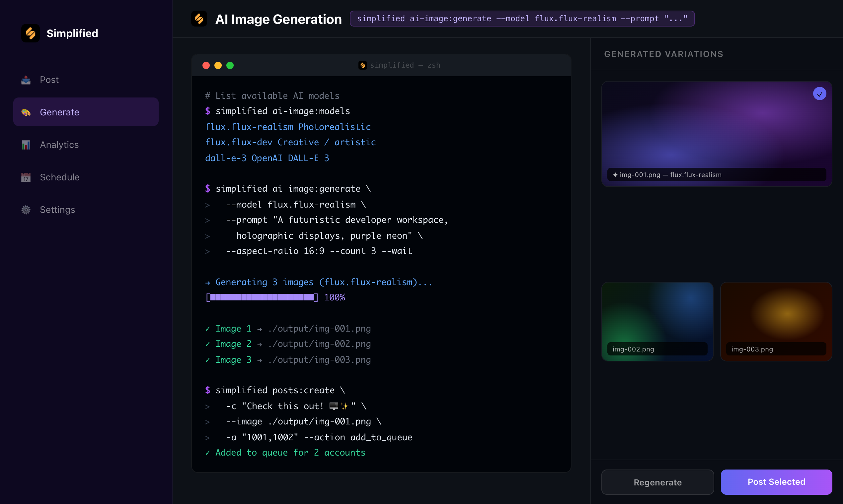The image size is (843, 504).
Task: Click the Schedule calendar icon
Action: [x=26, y=177]
